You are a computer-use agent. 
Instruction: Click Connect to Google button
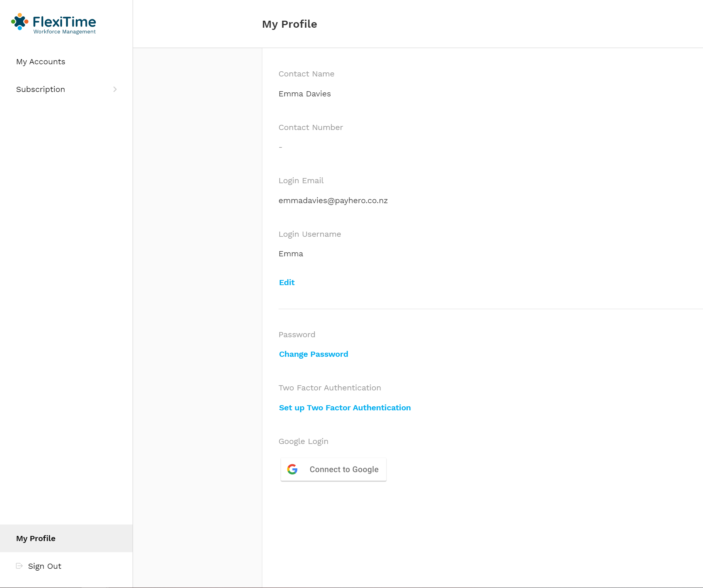click(334, 469)
